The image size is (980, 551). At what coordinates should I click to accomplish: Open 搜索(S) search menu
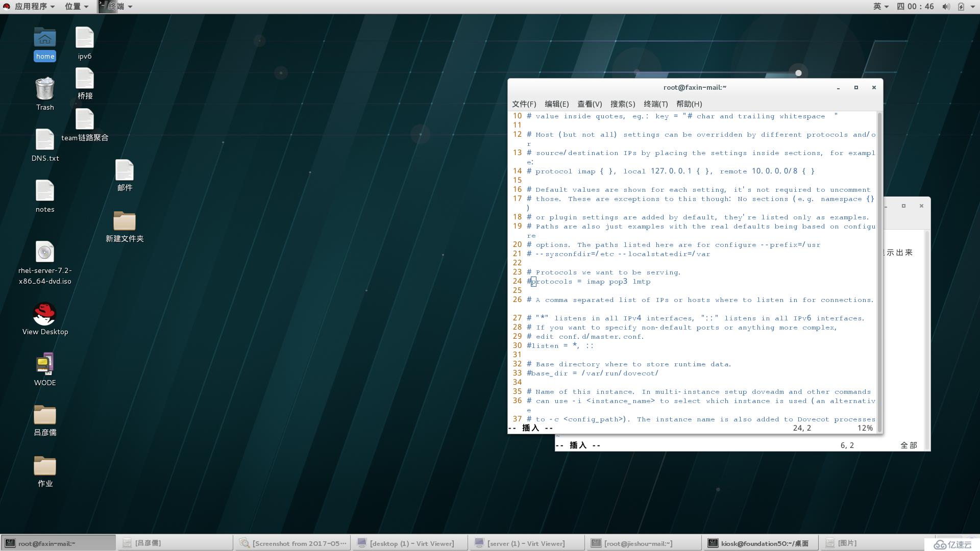click(620, 104)
